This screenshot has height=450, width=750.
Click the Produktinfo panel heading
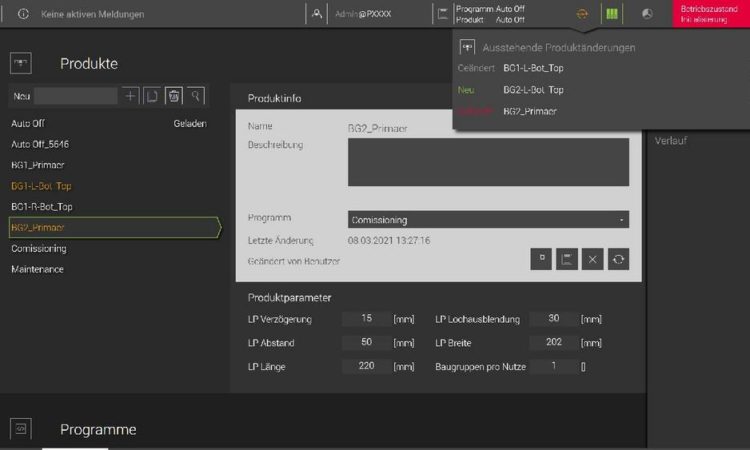[275, 98]
